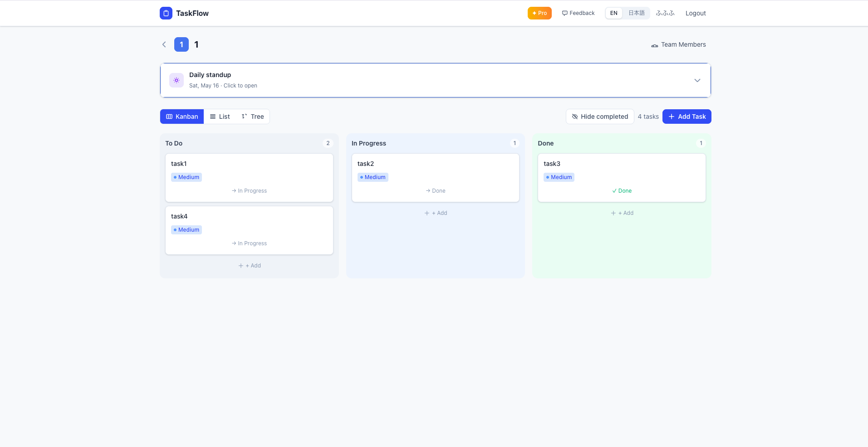This screenshot has height=447, width=868.
Task: Add a task in the In Progress column
Action: coord(436,213)
